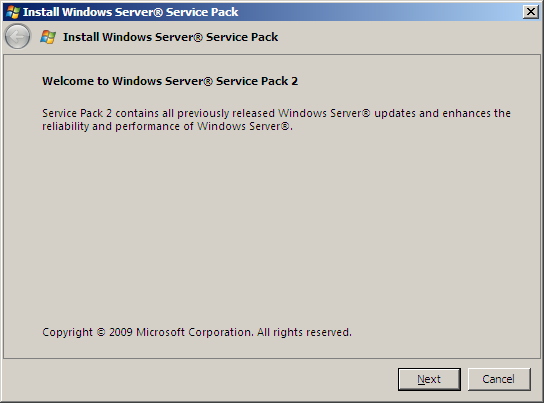Image resolution: width=544 pixels, height=403 pixels.
Task: Click the year 2009 in the copyright notice
Action: click(121, 332)
